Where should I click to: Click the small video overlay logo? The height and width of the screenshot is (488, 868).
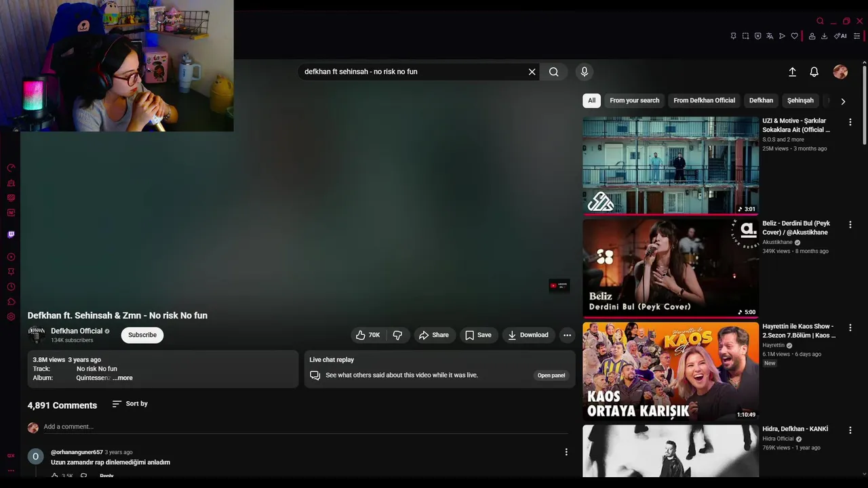(x=559, y=286)
